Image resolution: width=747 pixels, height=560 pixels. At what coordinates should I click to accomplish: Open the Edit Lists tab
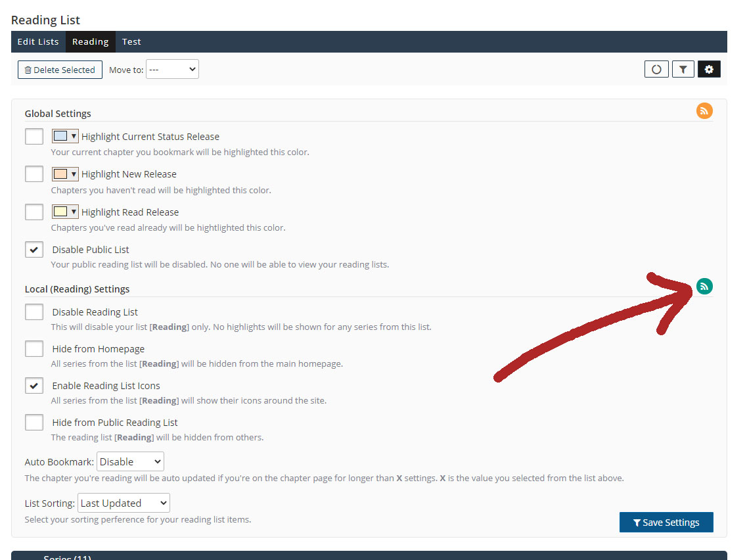click(x=38, y=41)
